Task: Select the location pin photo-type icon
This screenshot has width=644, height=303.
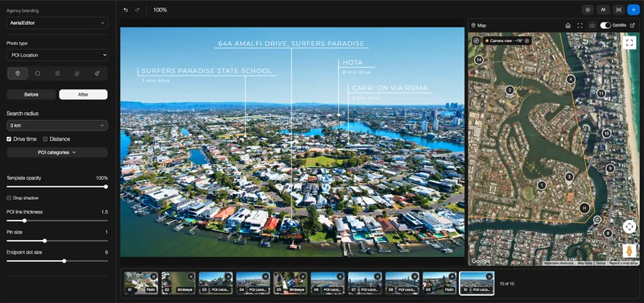Action: (x=18, y=73)
